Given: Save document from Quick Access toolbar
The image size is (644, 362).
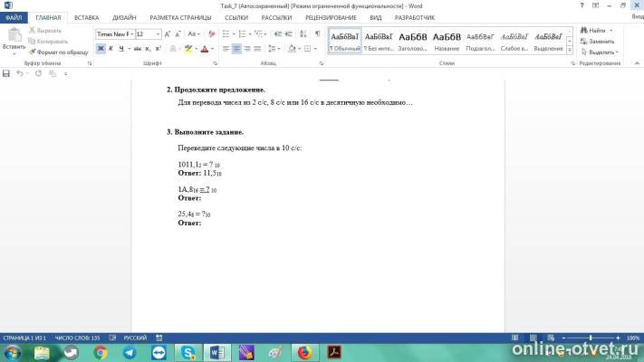Looking at the screenshot, I should [x=6, y=73].
